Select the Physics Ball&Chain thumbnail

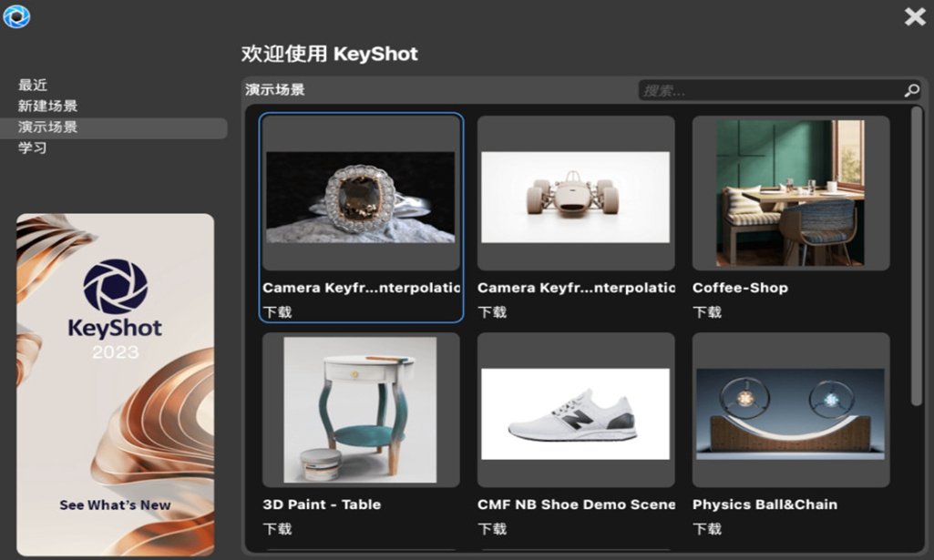(790, 414)
